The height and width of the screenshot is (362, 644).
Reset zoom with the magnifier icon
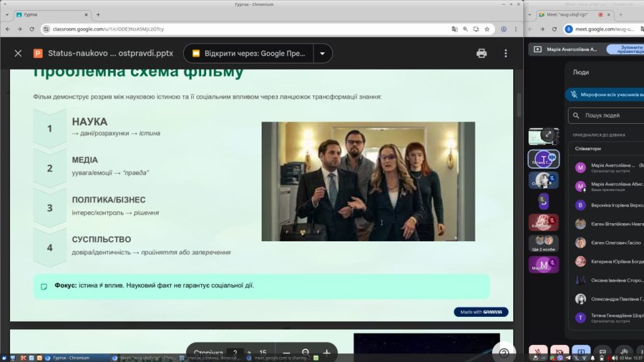tap(306, 353)
